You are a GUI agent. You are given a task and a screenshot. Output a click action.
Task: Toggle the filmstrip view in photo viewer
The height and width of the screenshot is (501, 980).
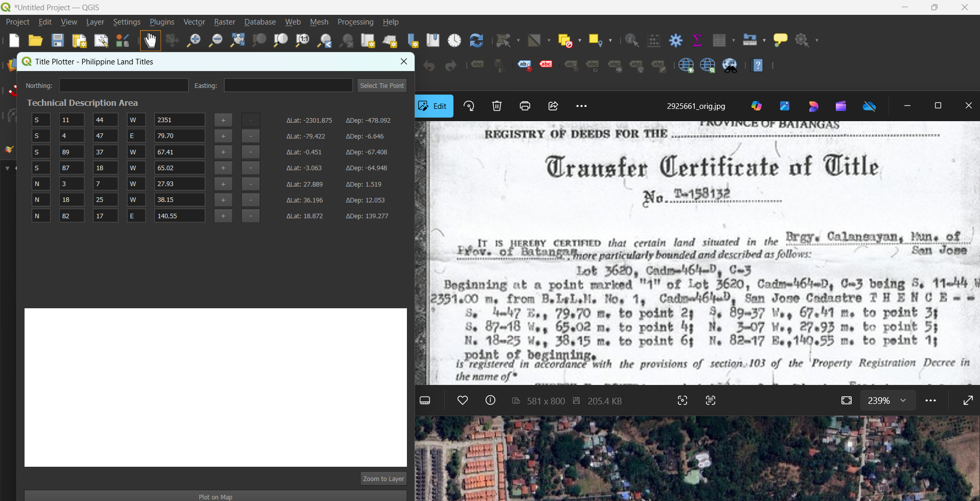tap(425, 401)
